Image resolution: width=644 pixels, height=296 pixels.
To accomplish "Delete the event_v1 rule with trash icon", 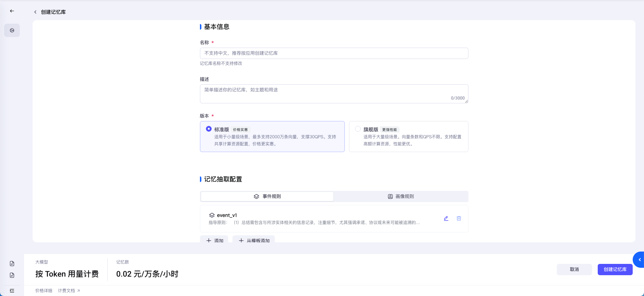I will point(459,218).
